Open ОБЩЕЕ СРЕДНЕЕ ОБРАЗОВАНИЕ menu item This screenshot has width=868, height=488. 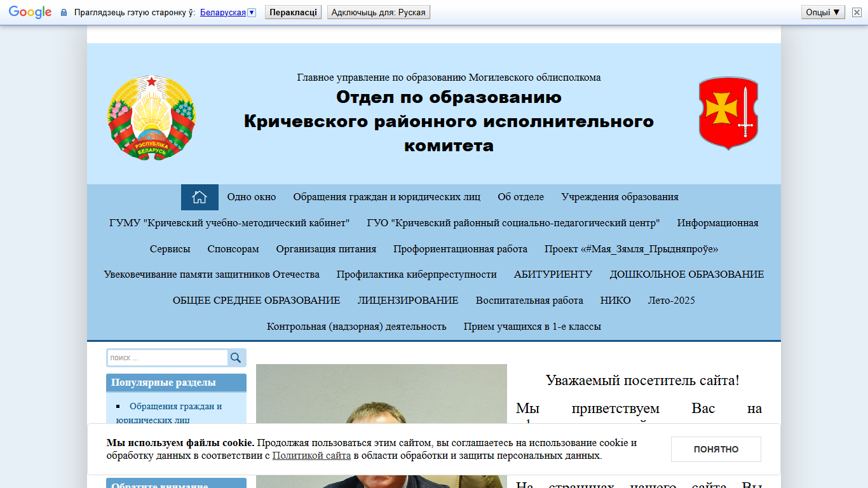click(256, 301)
